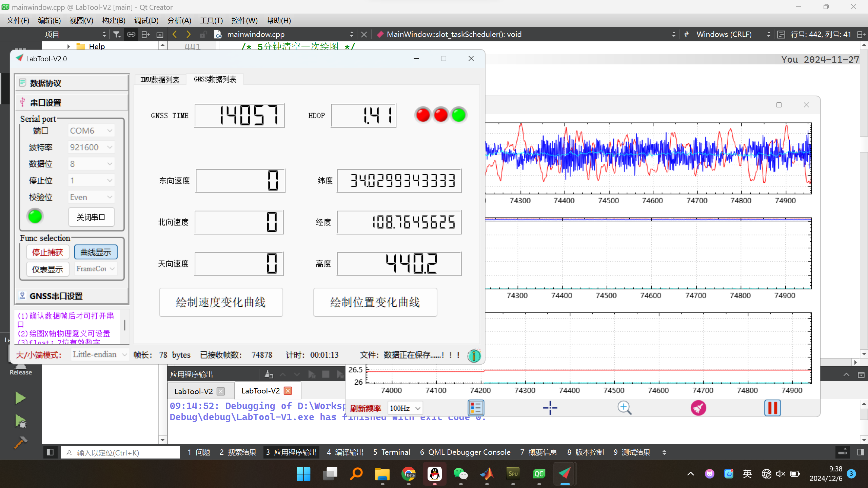Open QQ from the Windows taskbar
The width and height of the screenshot is (868, 488).
tap(435, 474)
